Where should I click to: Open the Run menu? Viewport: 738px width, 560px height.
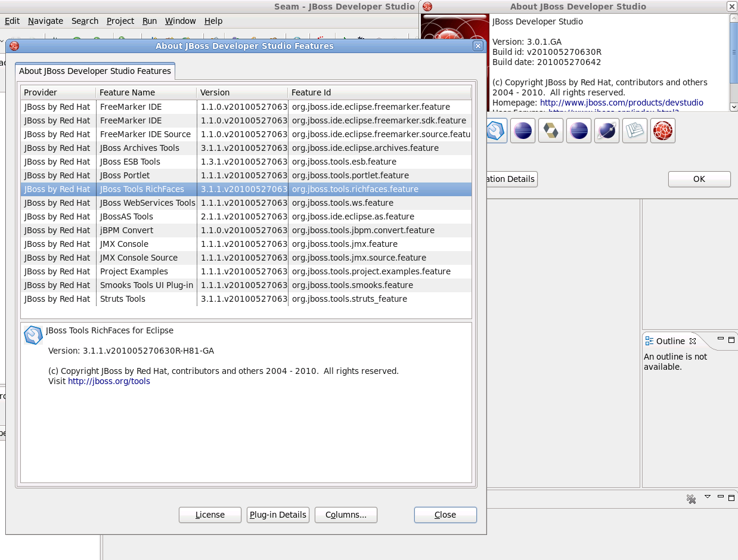[x=150, y=21]
